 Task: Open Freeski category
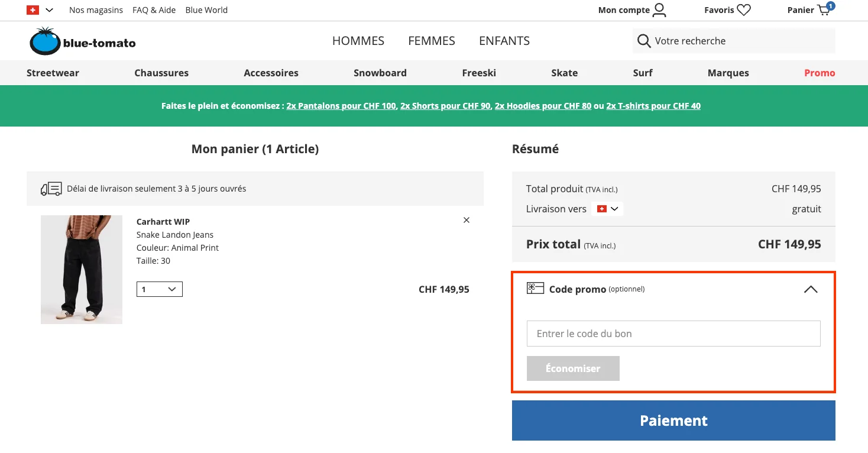479,73
